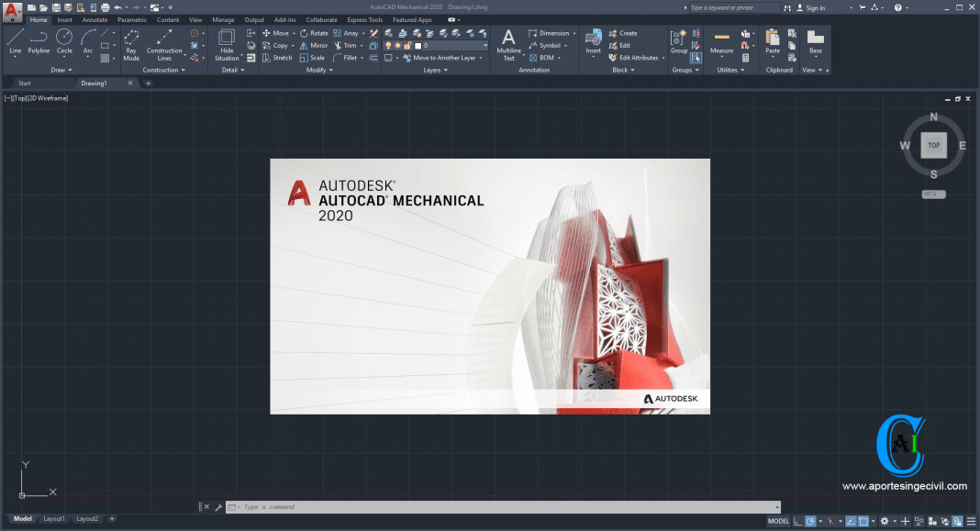Select the Polyline tool
The image size is (980, 531).
tap(39, 41)
